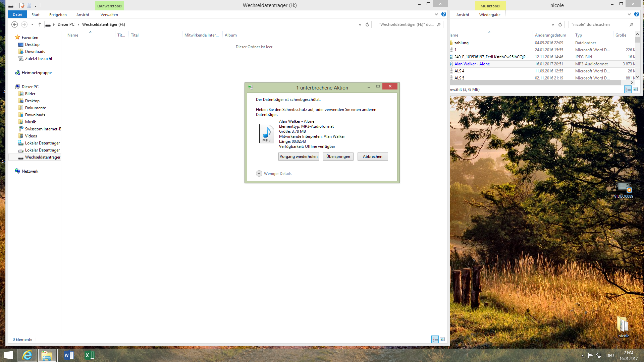Open the Verwalten ribbon tab
The width and height of the screenshot is (644, 362).
point(109,15)
